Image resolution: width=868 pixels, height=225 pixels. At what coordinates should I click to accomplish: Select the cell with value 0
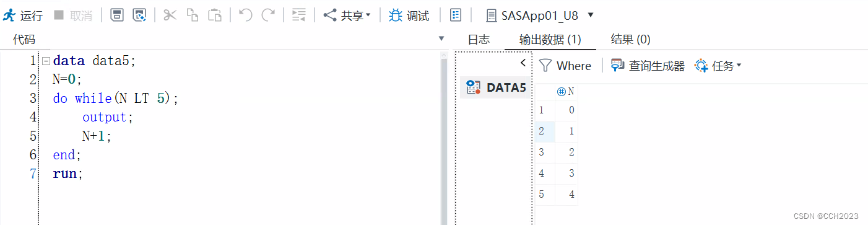coord(566,110)
